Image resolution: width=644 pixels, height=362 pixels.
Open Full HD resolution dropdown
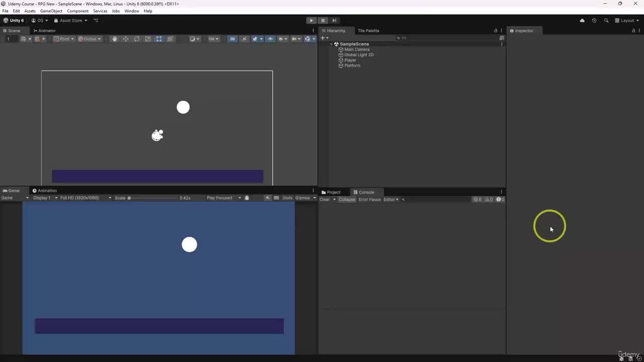pyautogui.click(x=85, y=198)
